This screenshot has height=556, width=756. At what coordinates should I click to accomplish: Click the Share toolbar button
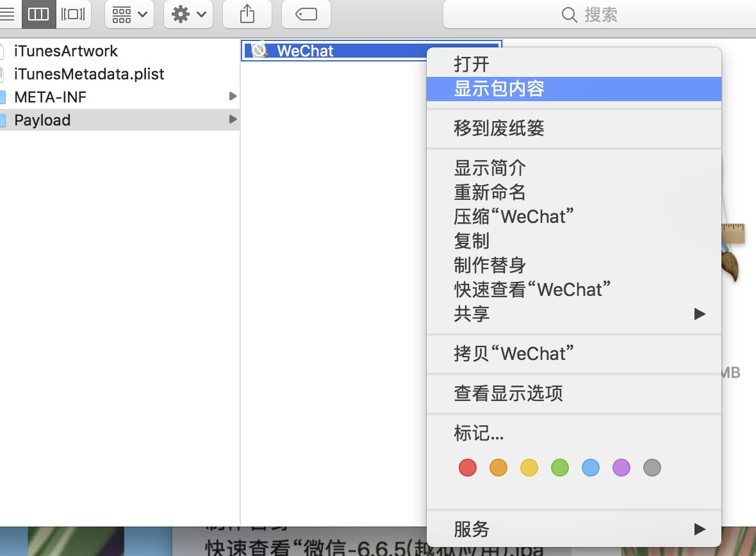247,14
